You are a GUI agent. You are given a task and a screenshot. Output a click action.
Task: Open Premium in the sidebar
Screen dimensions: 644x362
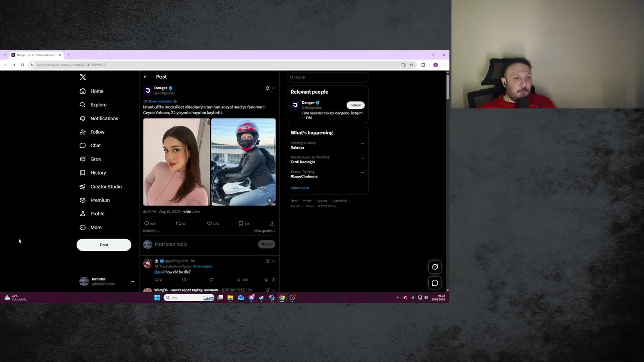pyautogui.click(x=95, y=200)
